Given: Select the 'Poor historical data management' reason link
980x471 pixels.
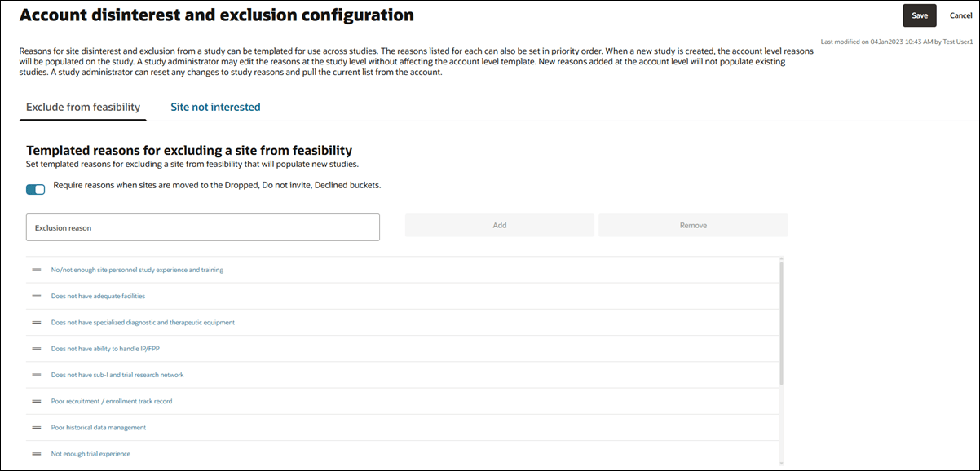Looking at the screenshot, I should [x=98, y=427].
